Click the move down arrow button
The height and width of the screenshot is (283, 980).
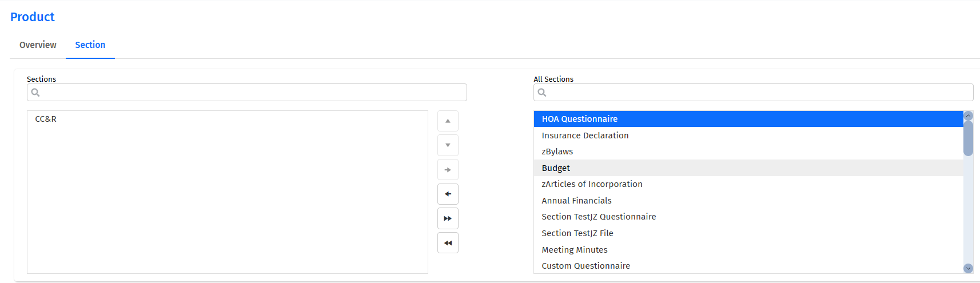pyautogui.click(x=448, y=145)
